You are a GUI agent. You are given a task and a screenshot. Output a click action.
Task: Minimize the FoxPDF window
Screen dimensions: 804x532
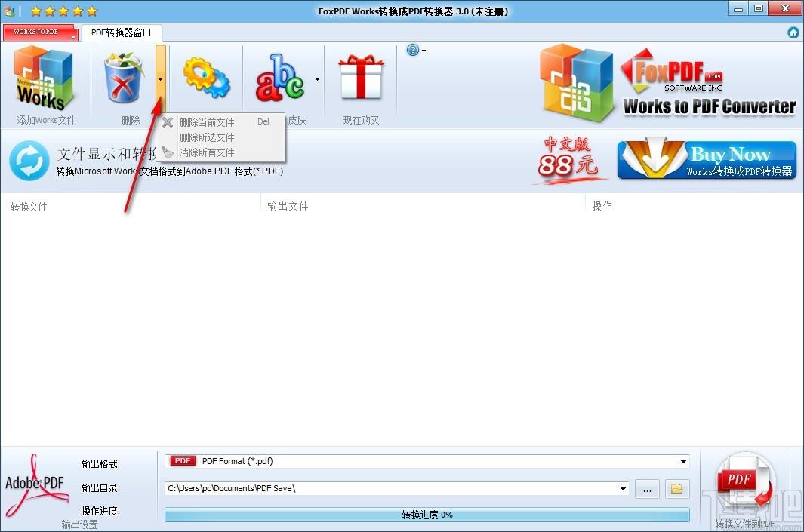[738, 9]
